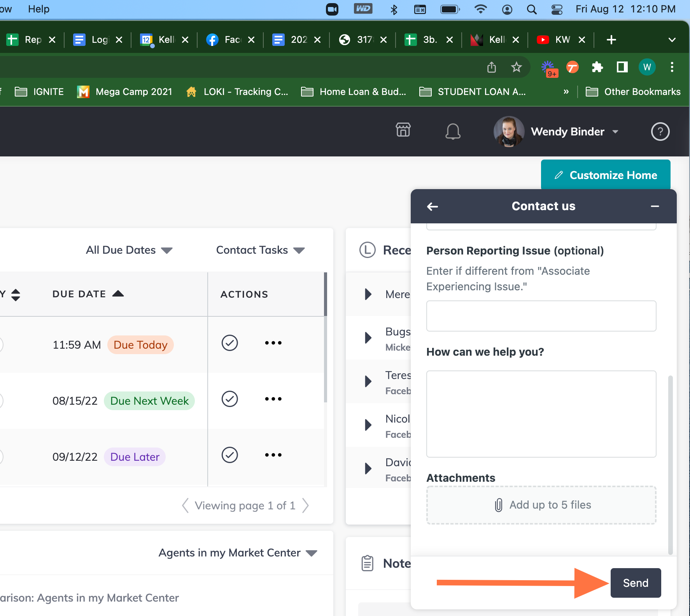The height and width of the screenshot is (616, 690).
Task: Show hidden bookmarks chevron
Action: click(x=566, y=92)
